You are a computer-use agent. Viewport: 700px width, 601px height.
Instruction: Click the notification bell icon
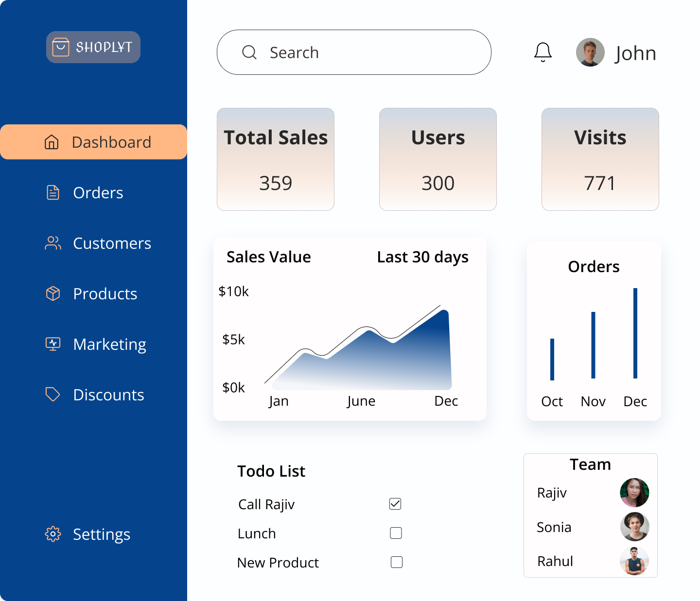[x=542, y=52]
